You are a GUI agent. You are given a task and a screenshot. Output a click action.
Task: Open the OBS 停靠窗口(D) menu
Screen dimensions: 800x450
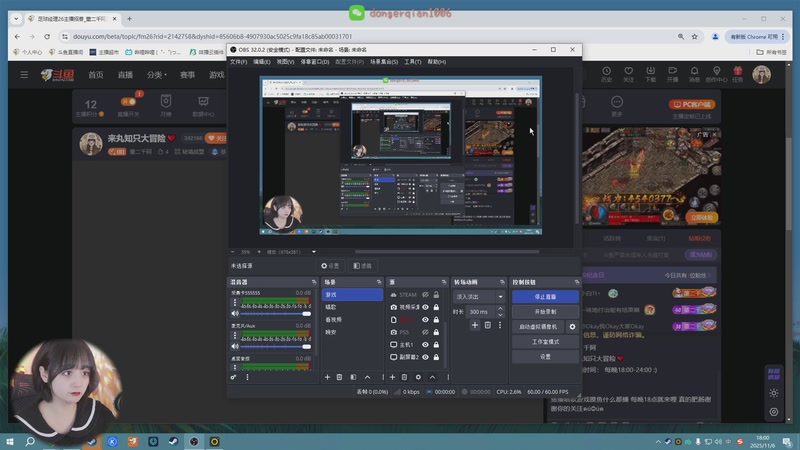click(x=315, y=62)
